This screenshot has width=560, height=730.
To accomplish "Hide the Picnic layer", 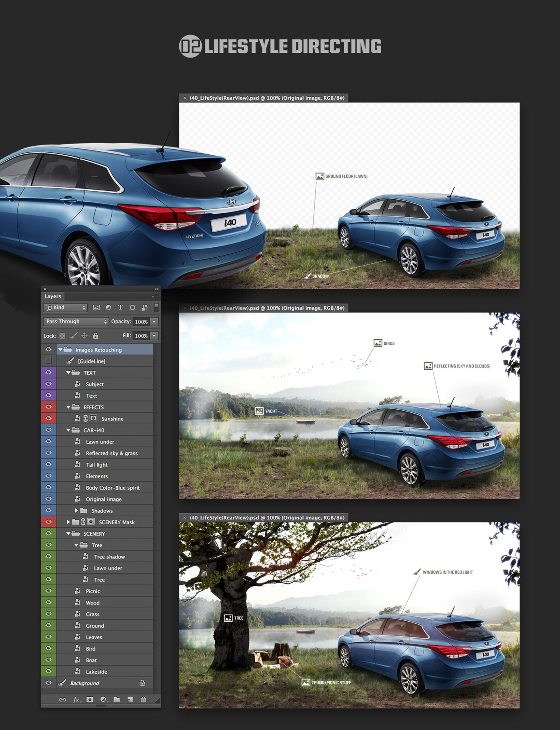I will (48, 591).
